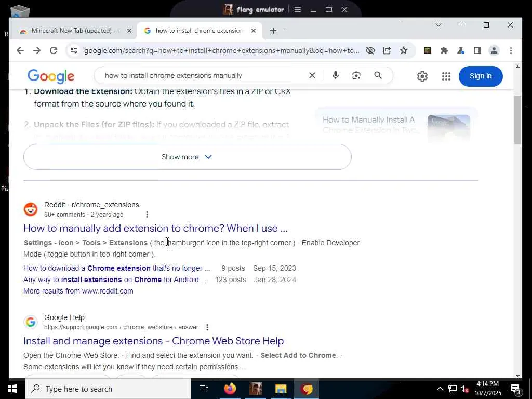This screenshot has width=532, height=399.
Task: Open the Reddit result's three-dot options
Action: [x=147, y=215]
